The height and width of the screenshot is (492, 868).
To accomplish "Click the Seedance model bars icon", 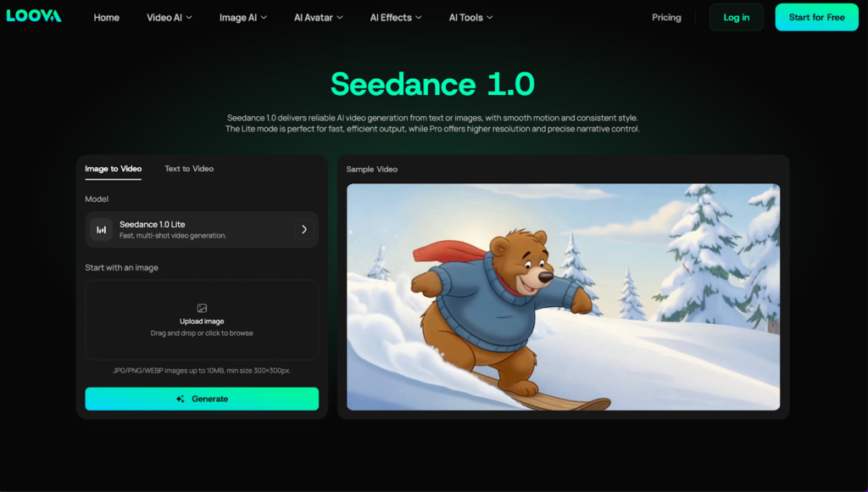I will coord(102,230).
